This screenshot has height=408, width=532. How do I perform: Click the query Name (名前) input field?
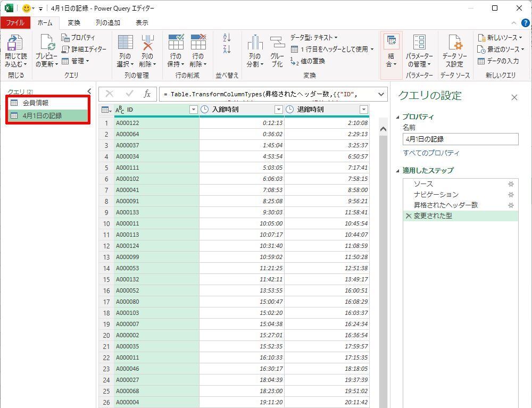[x=460, y=139]
